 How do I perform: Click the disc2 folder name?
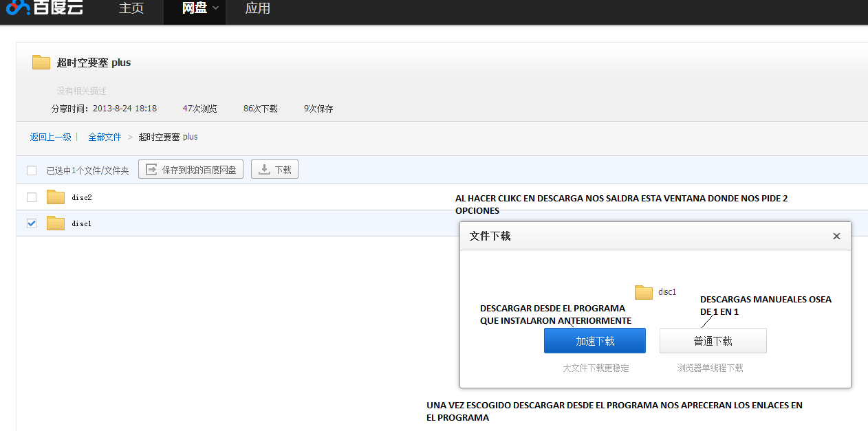pyautogui.click(x=82, y=197)
